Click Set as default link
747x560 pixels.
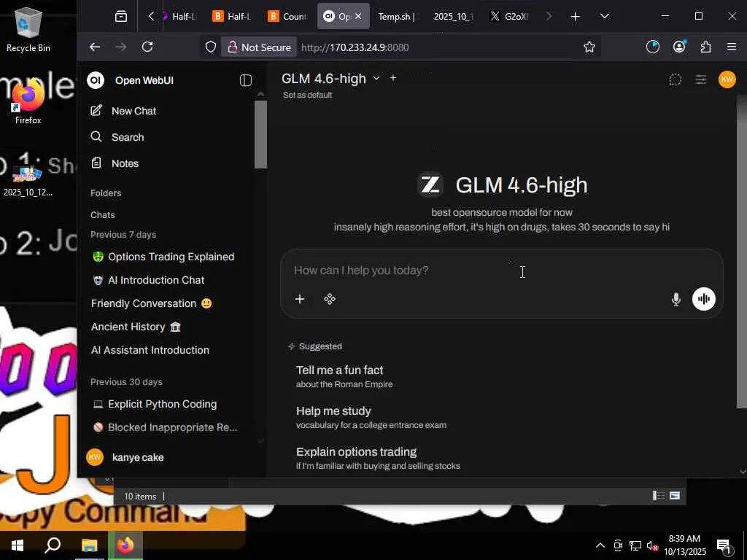[x=307, y=95]
